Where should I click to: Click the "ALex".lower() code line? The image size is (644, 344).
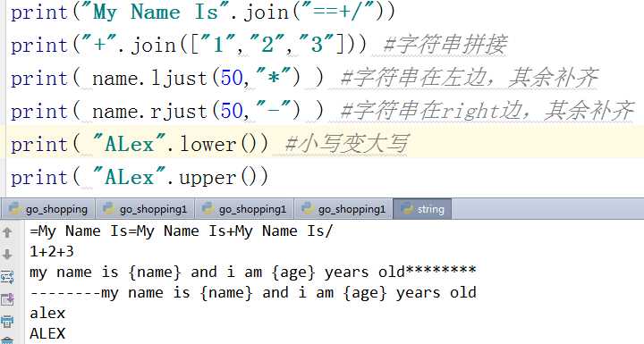140,145
